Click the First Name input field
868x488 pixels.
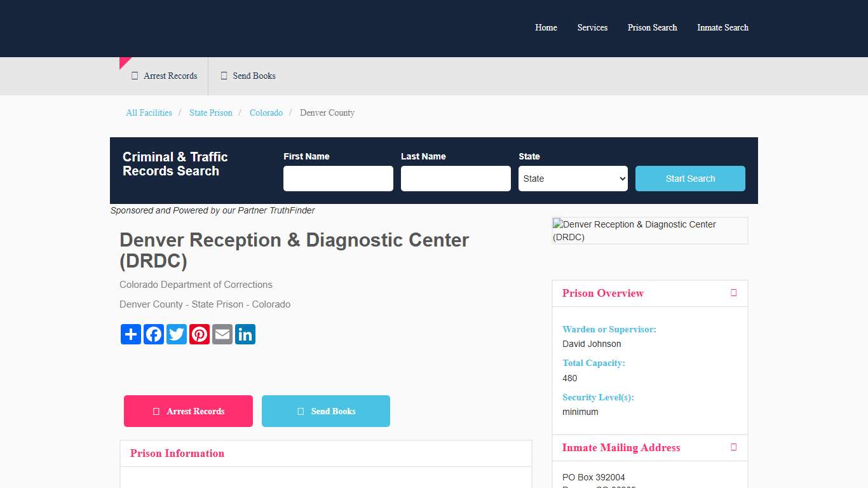coord(337,179)
